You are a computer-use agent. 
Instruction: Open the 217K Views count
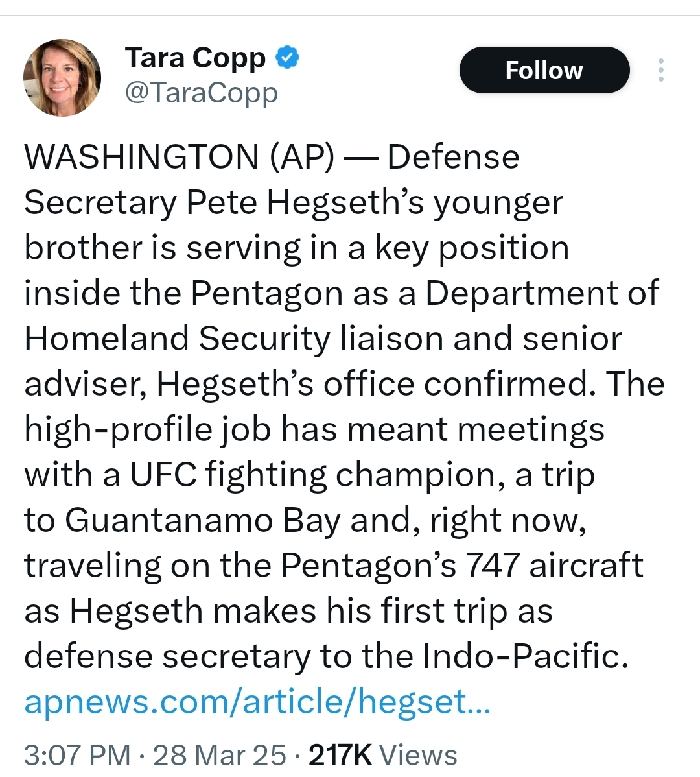[x=382, y=755]
